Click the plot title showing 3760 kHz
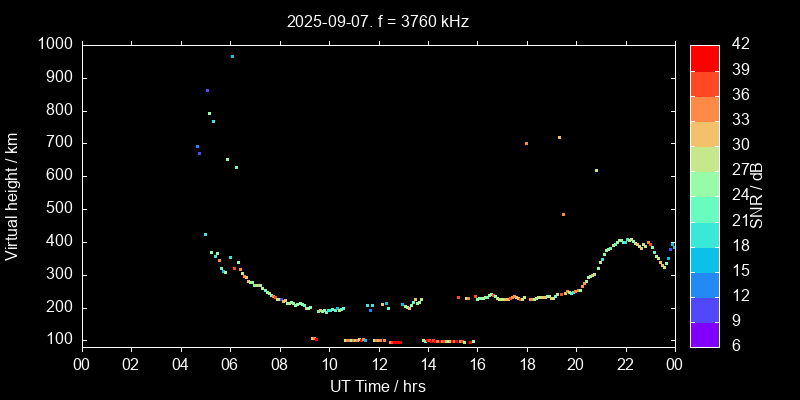800x400 pixels. (378, 20)
